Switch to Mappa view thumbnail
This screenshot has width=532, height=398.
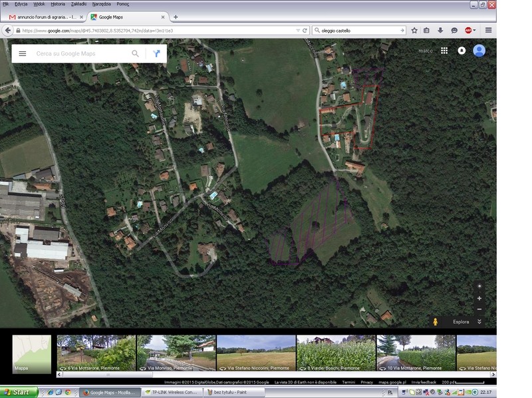click(x=31, y=353)
